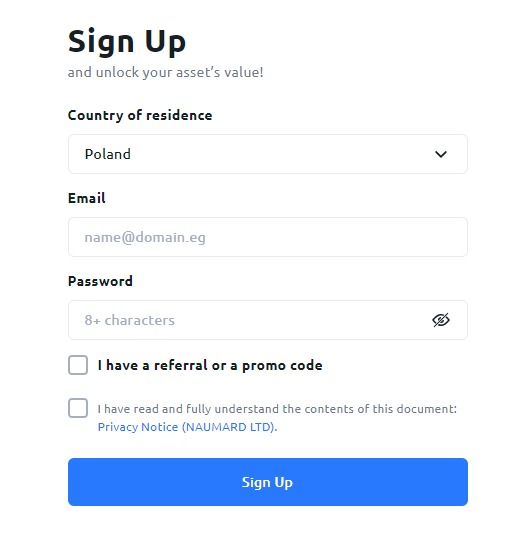The width and height of the screenshot is (528, 538).
Task: Click the "8+ characters" placeholder text
Action: (130, 320)
